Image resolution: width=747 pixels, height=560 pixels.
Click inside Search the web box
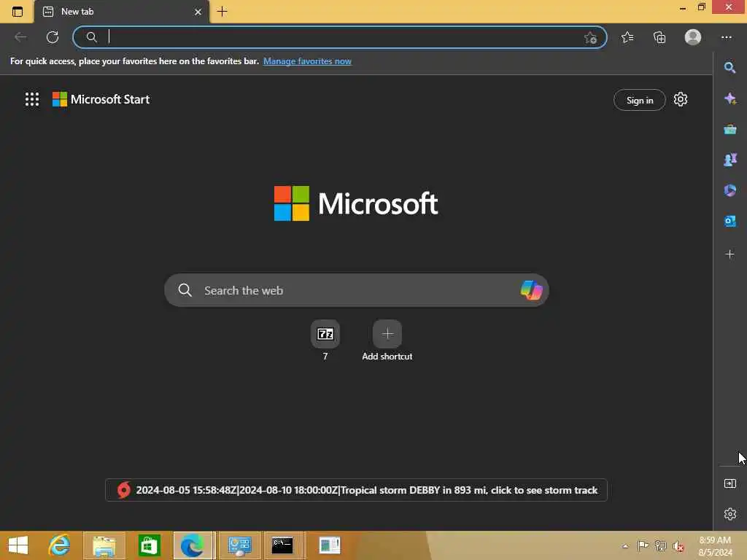[356, 290]
